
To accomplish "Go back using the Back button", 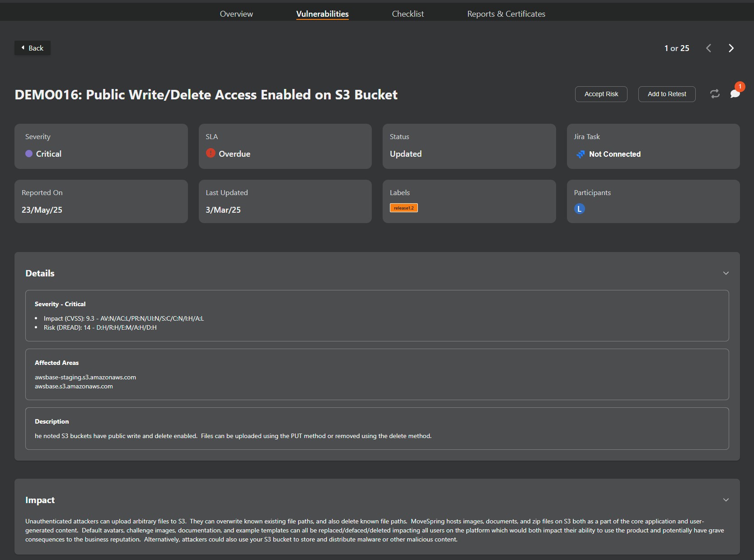I will [x=33, y=48].
